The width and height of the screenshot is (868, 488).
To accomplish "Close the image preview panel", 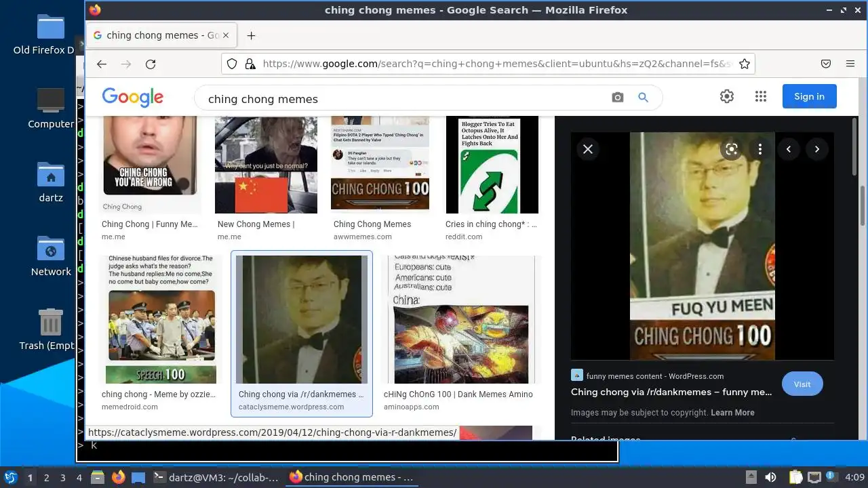I will 588,149.
